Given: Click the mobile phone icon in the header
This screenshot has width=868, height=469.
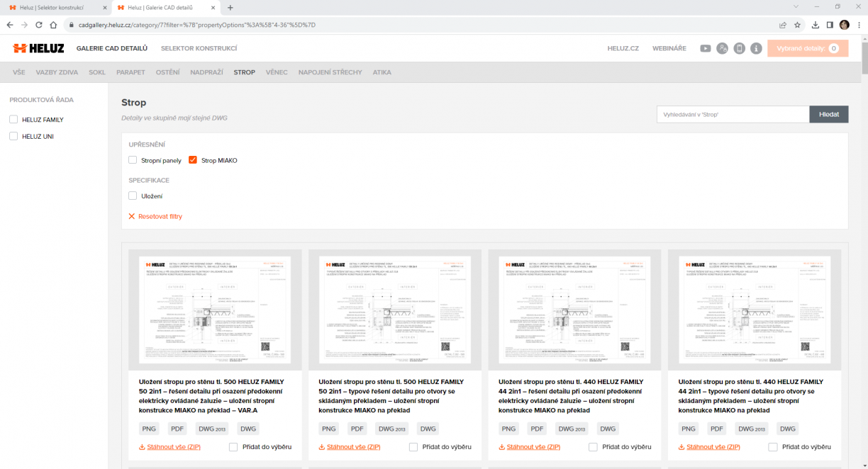Looking at the screenshot, I should 740,48.
